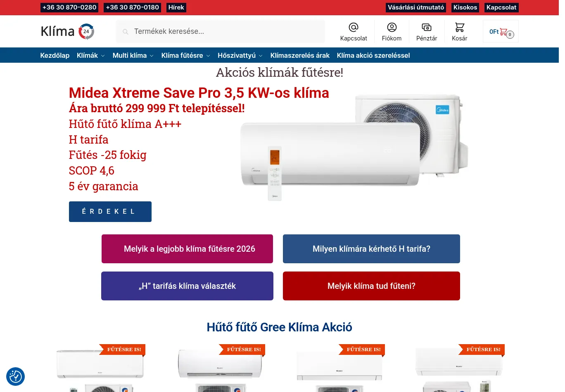This screenshot has height=392, width=565.
Task: Open Milyen klímára kérhető H tarifa?
Action: [371, 249]
